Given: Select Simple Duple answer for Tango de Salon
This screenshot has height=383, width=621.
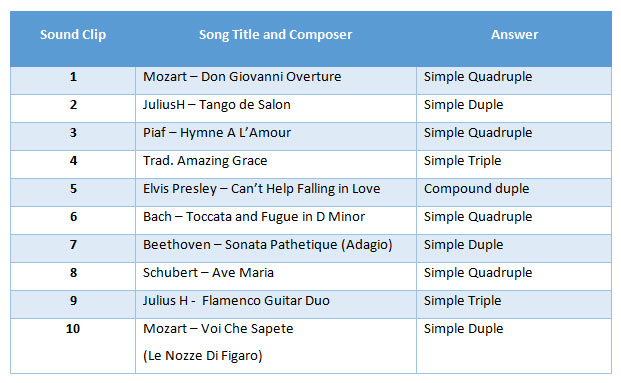Looking at the screenshot, I should tap(514, 109).
